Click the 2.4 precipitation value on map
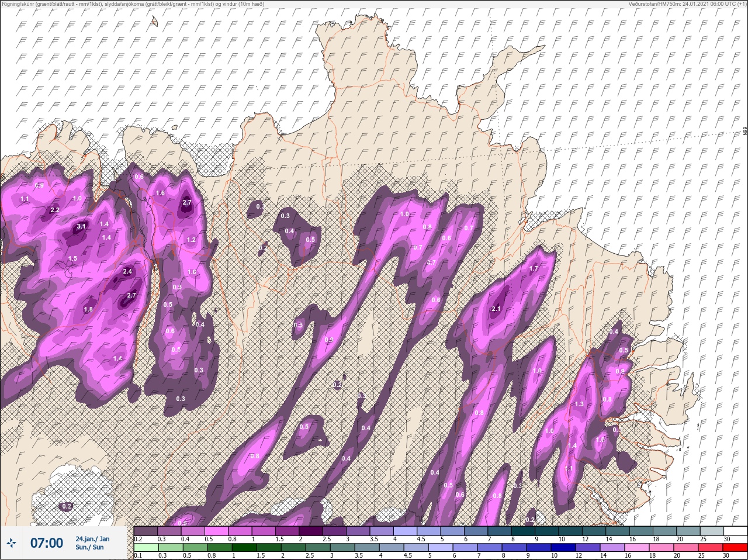 (x=127, y=272)
